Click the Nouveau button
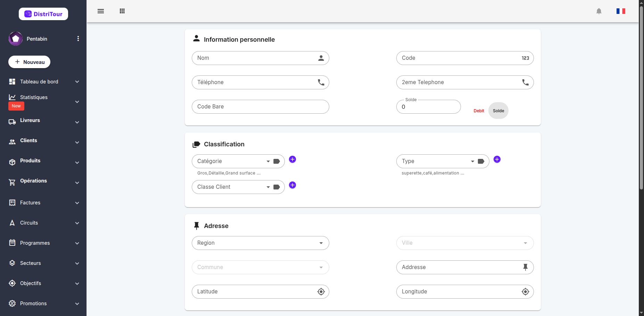This screenshot has height=316, width=644. 29,62
